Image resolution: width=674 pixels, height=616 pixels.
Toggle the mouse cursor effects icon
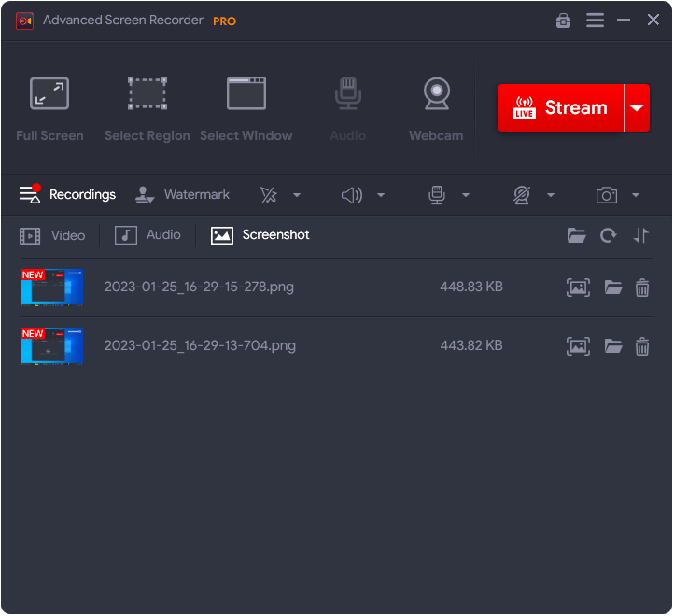click(x=269, y=195)
